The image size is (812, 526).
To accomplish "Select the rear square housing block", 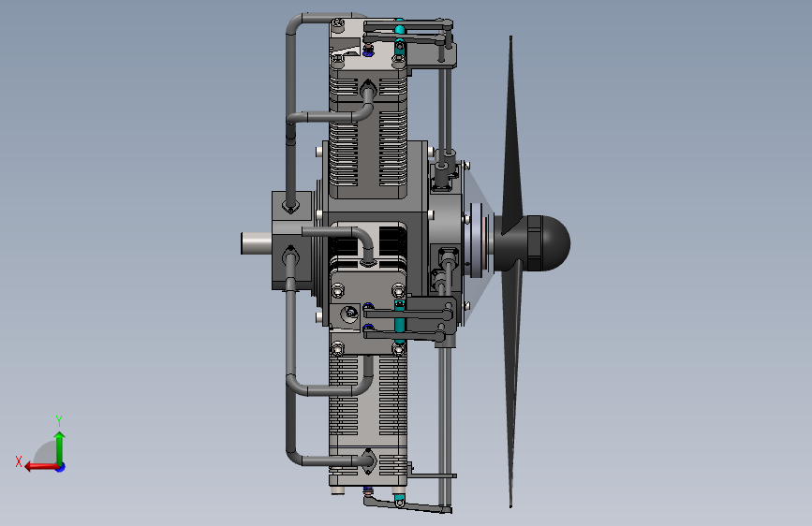I will [x=292, y=241].
